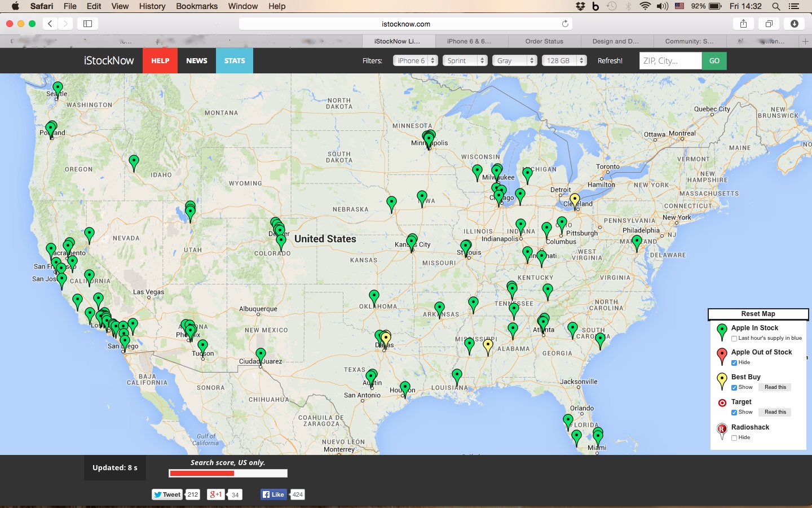The height and width of the screenshot is (508, 812).
Task: Click the Tweet button
Action: pos(167,494)
